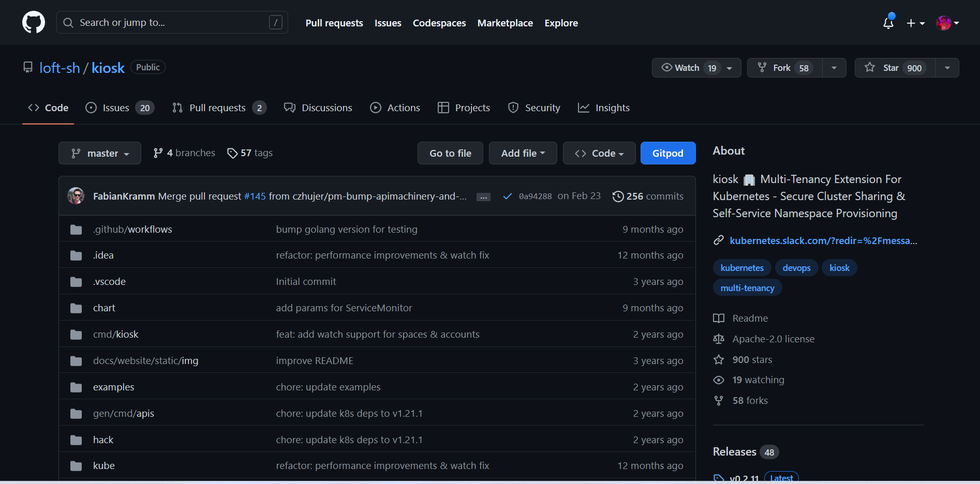Screen dimensions: 980x484
Task: Select the devops topic tag
Action: click(x=796, y=268)
